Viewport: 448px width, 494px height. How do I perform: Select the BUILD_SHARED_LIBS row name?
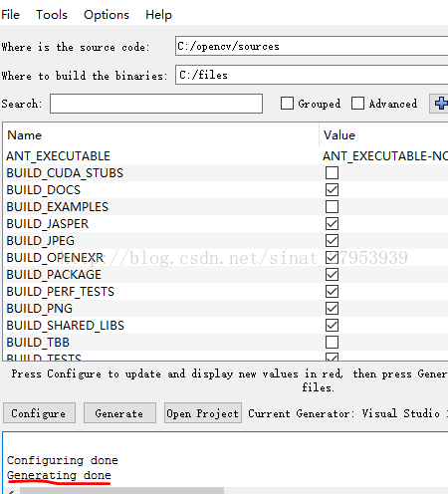66,326
